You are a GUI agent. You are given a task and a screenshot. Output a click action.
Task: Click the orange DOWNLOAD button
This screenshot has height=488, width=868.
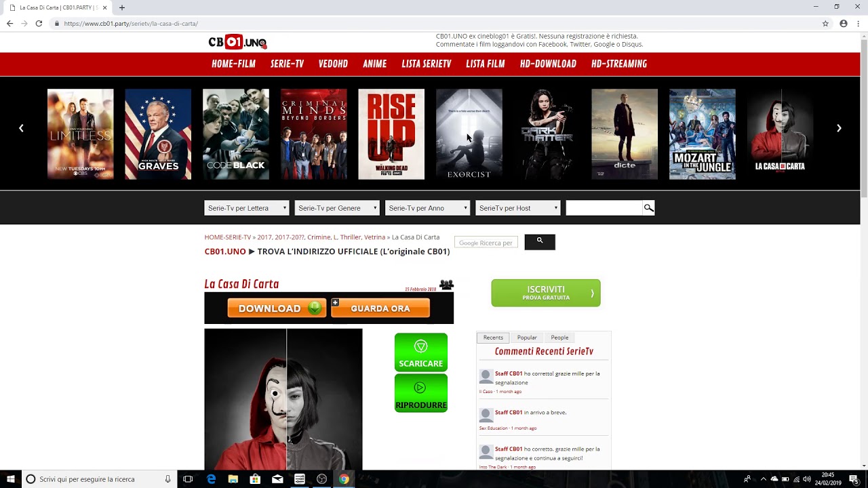277,308
